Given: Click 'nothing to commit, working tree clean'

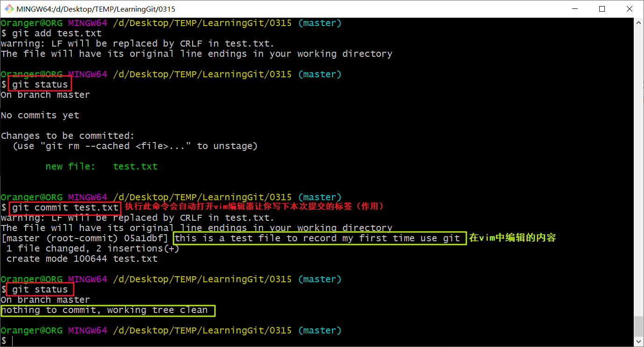Looking at the screenshot, I should 104,310.
